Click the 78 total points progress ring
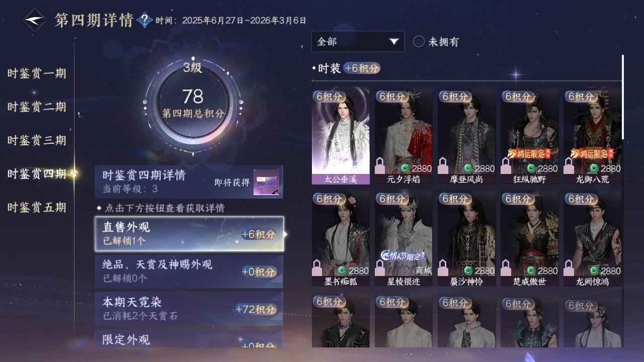This screenshot has height=362, width=644. (192, 103)
